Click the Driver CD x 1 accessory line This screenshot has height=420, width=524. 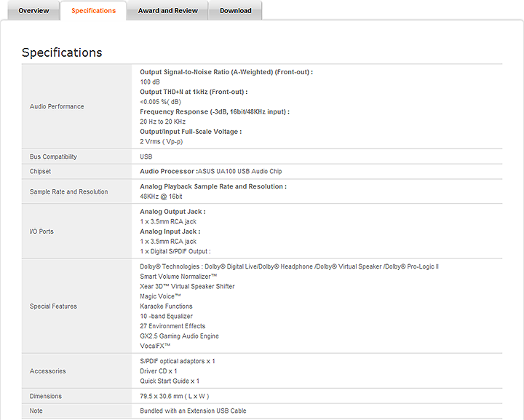[159, 371]
